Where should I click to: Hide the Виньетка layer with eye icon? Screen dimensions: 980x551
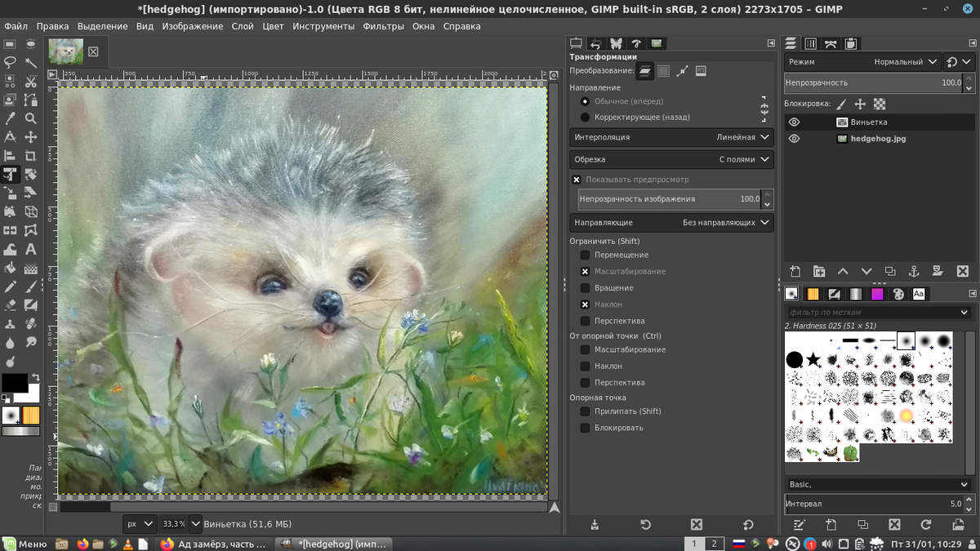pyautogui.click(x=794, y=122)
